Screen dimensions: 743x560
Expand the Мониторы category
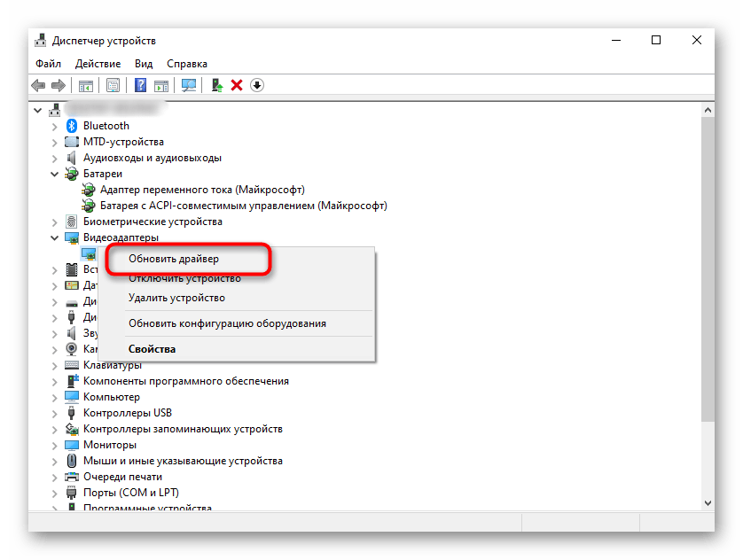pyautogui.click(x=55, y=445)
